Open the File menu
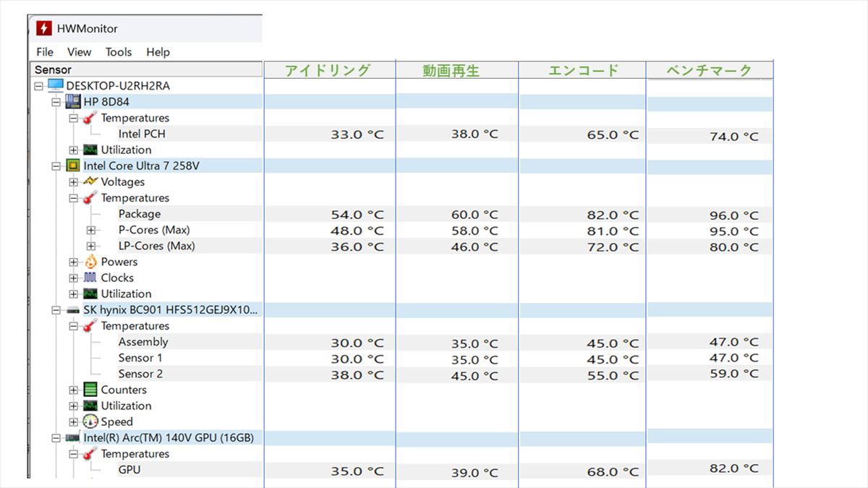The height and width of the screenshot is (488, 868). pos(45,52)
